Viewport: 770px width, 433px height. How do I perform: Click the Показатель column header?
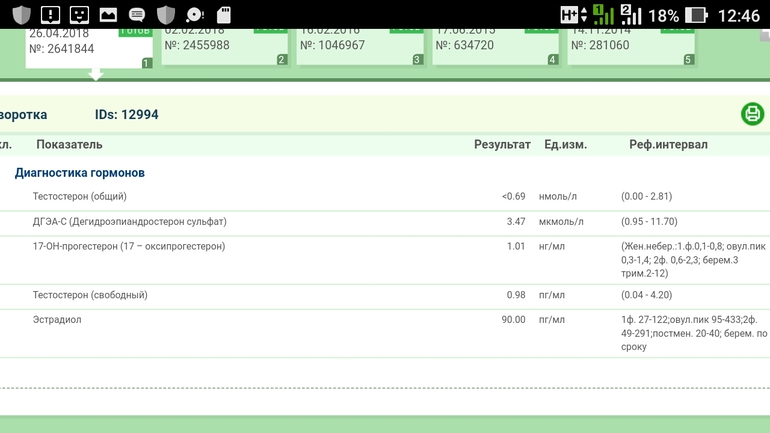(x=69, y=145)
